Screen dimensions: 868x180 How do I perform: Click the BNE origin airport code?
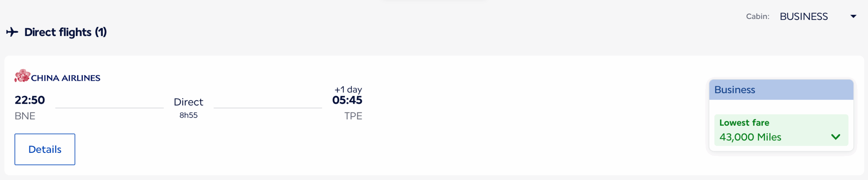(x=25, y=116)
